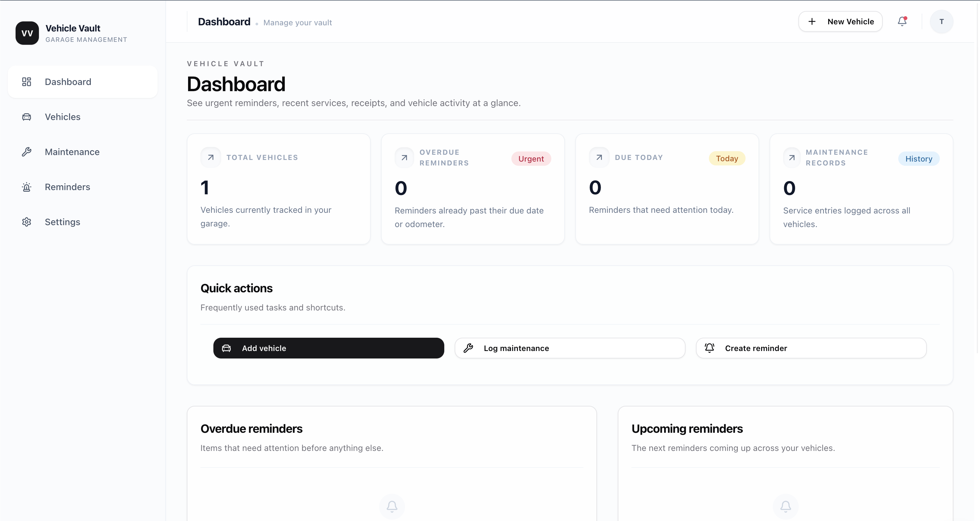Open Settings in the sidebar

pos(62,222)
